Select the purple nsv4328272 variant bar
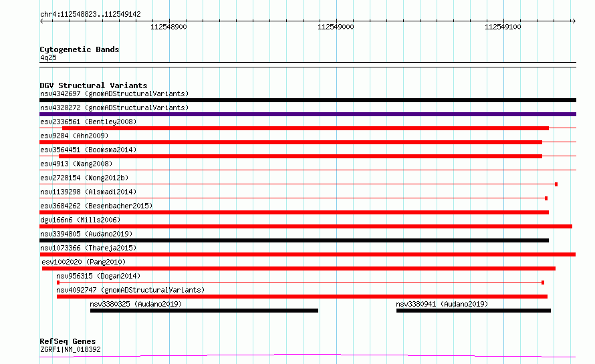 [308, 114]
